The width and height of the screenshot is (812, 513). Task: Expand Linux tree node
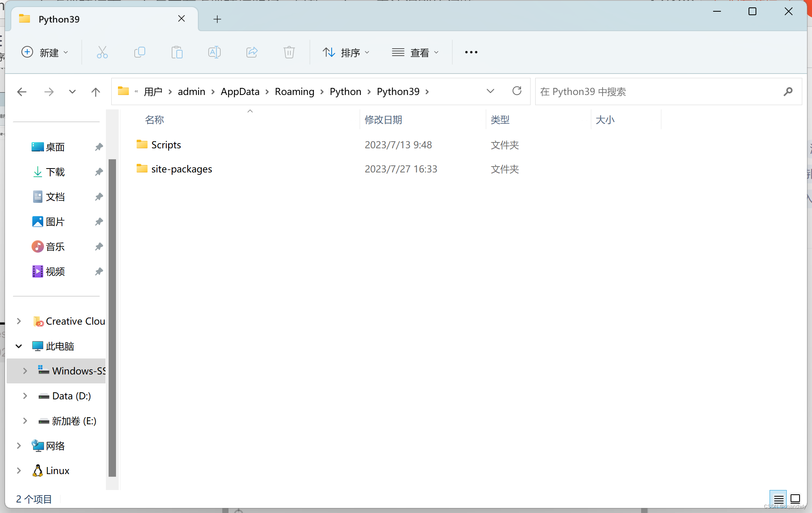click(19, 471)
